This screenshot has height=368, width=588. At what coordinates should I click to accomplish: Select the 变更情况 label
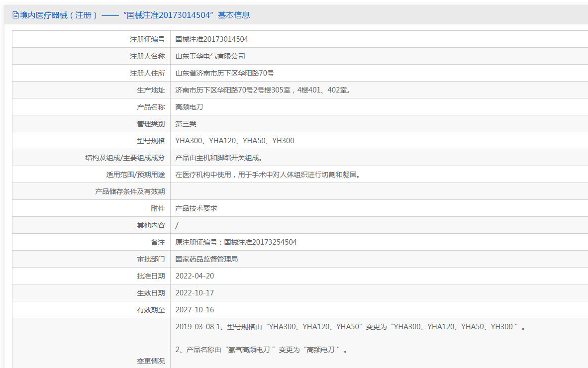(151, 361)
